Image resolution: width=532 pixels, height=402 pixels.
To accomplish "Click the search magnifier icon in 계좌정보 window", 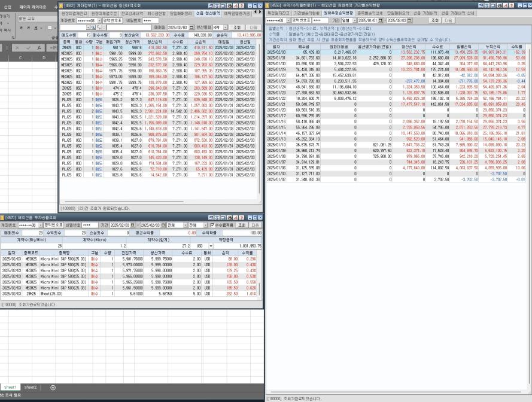I will [x=93, y=27].
